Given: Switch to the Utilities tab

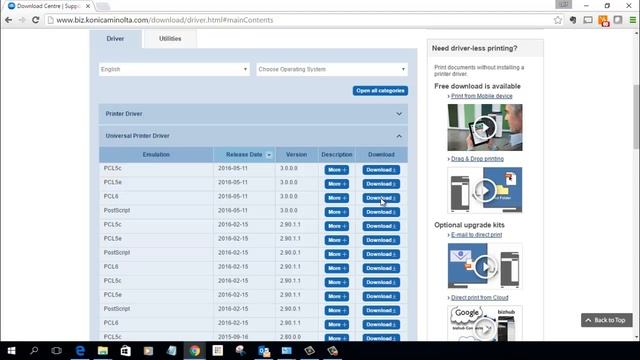Looking at the screenshot, I should coord(170,39).
